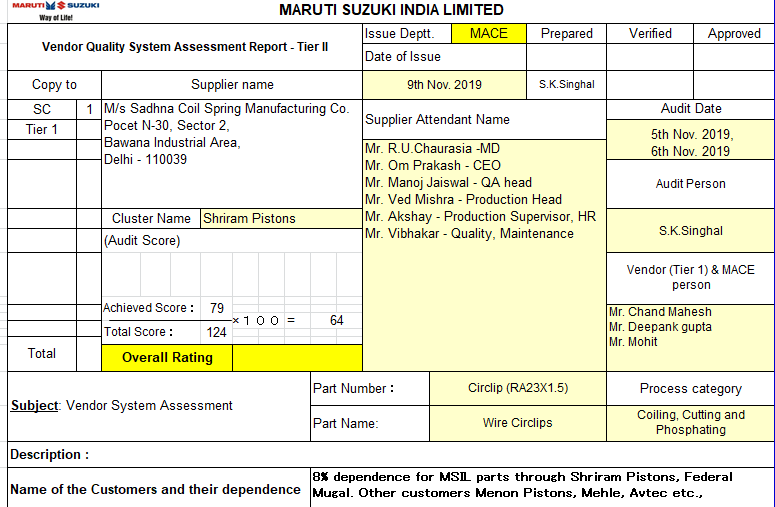Select the 'Date of Issue' cell

(444, 57)
